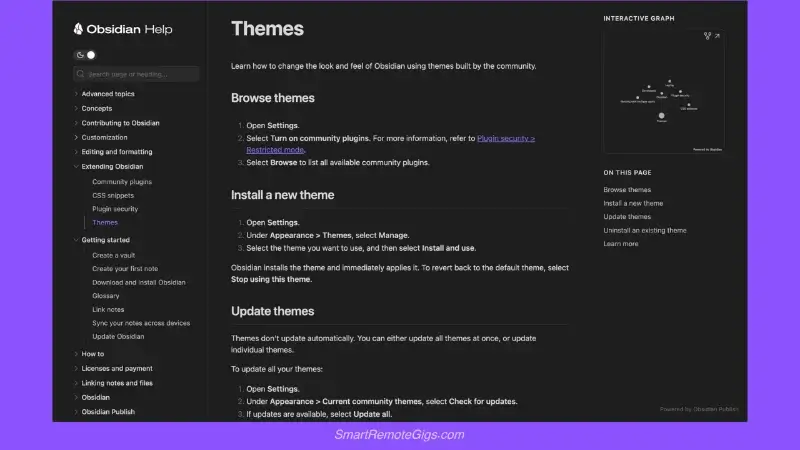Jump to Browse themes in On This Page

click(627, 190)
